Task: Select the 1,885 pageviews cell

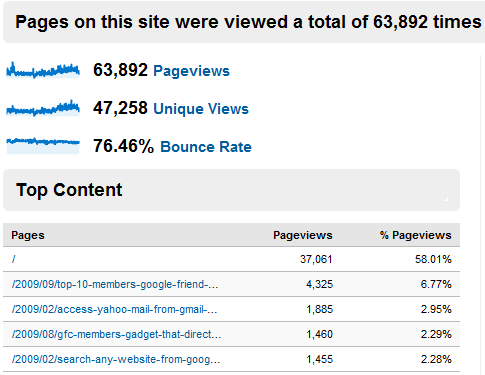Action: coord(319,309)
